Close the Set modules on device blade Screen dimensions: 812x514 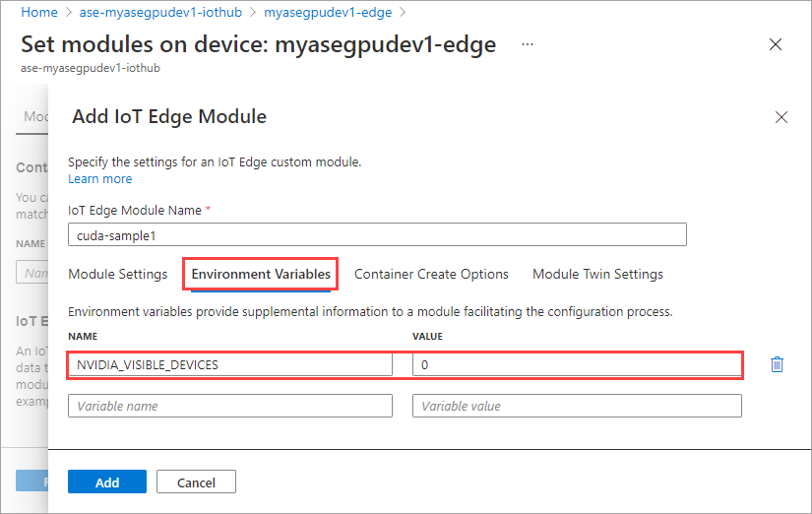point(776,44)
